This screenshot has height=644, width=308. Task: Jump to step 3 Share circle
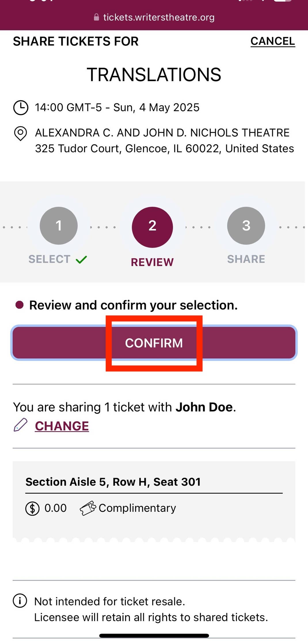pyautogui.click(x=246, y=226)
